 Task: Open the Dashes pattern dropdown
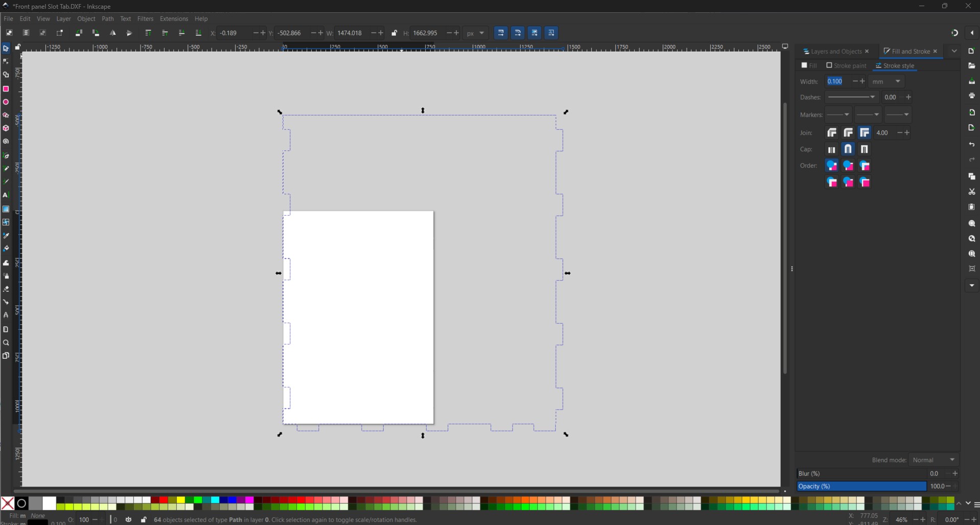851,97
